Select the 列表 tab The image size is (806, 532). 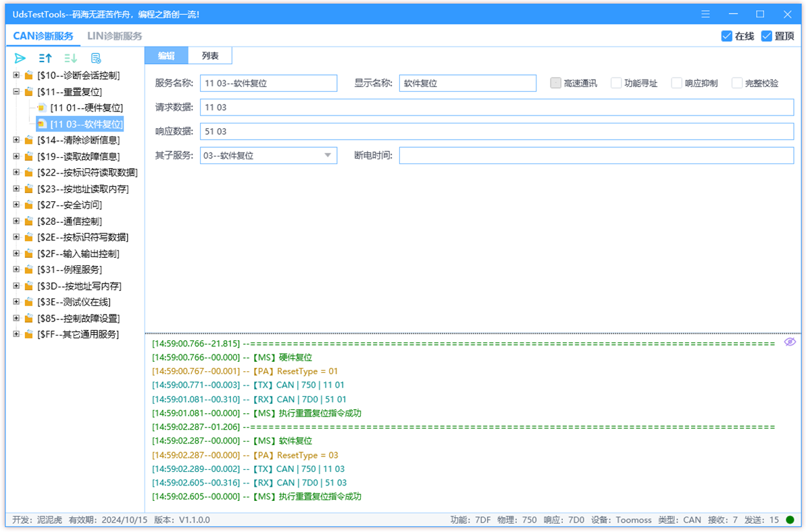[210, 55]
